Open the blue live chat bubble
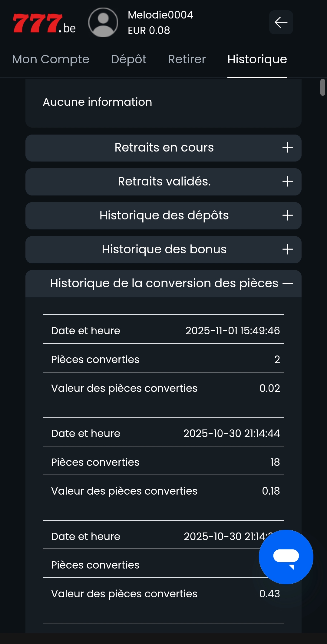Screen dimensions: 327x644 pyautogui.click(x=286, y=557)
